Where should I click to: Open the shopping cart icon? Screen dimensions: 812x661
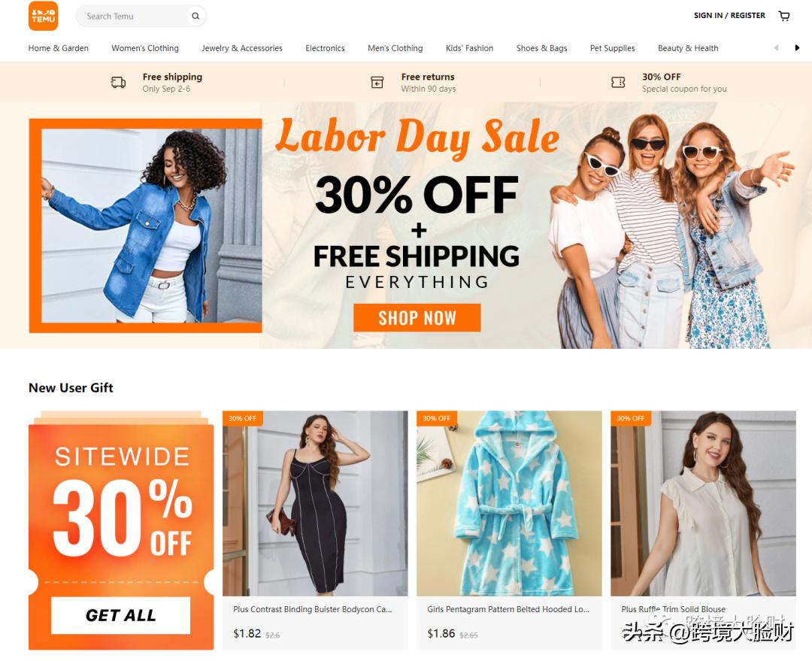[784, 16]
